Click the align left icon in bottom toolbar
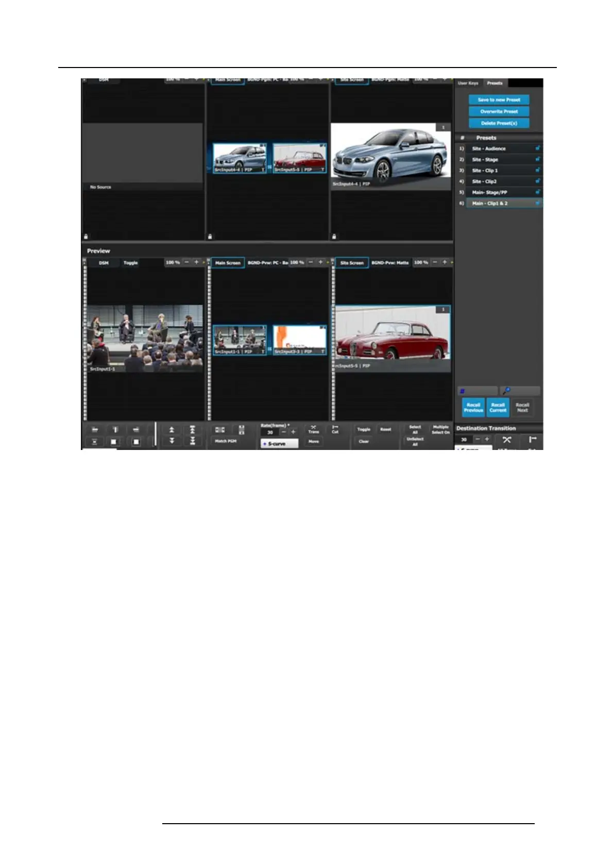This screenshot has height=868, width=613. click(x=95, y=429)
